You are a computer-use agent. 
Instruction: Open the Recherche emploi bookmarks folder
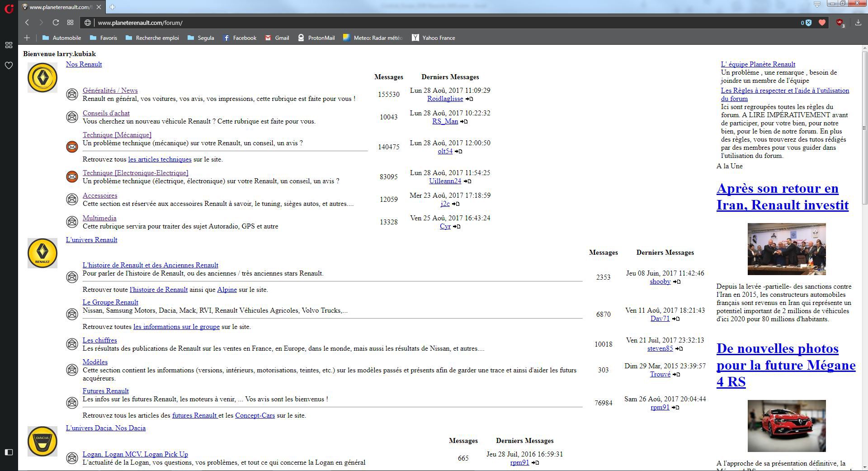click(x=152, y=38)
